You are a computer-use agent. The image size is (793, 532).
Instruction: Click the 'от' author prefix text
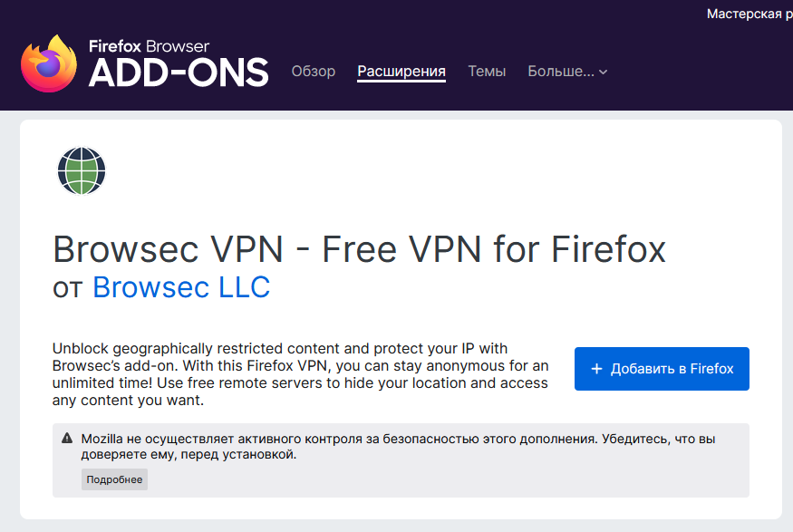[x=68, y=288]
